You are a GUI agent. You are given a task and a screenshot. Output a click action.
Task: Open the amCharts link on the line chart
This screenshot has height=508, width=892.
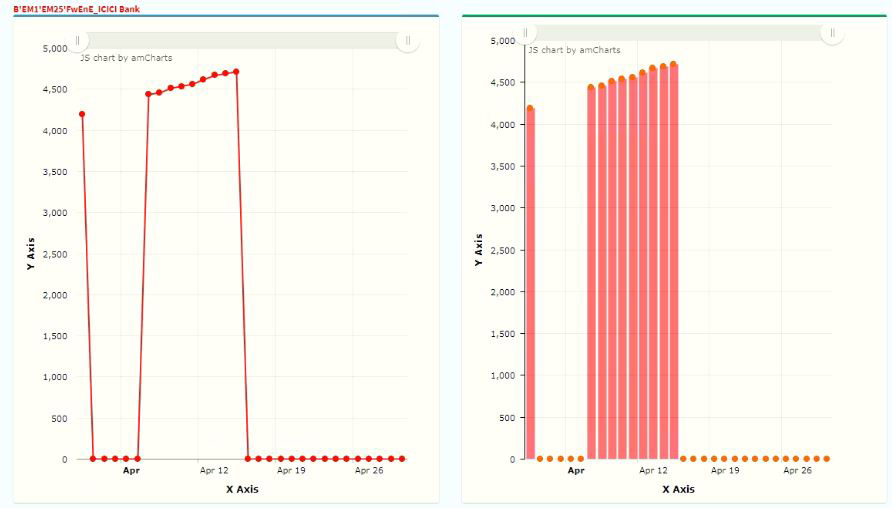(126, 58)
